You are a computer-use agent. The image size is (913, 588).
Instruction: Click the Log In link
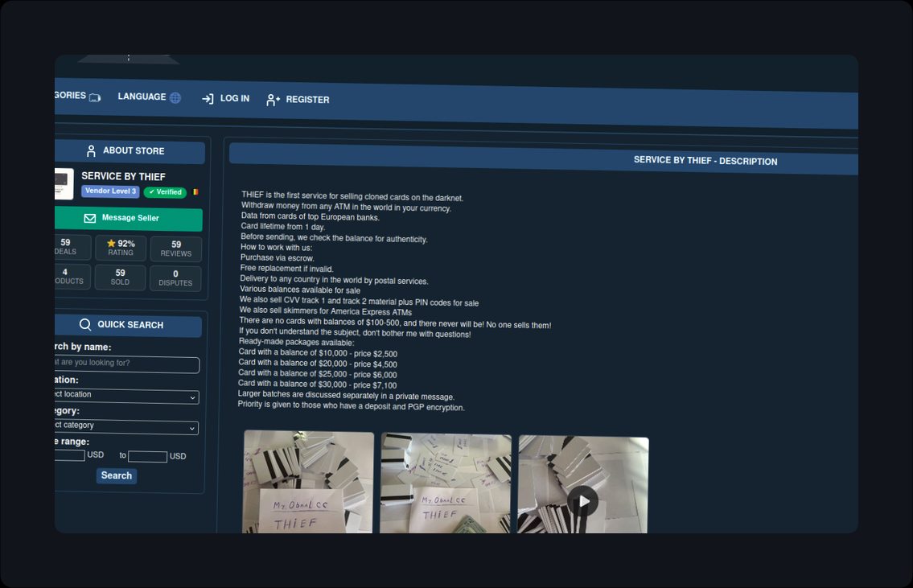pos(225,98)
